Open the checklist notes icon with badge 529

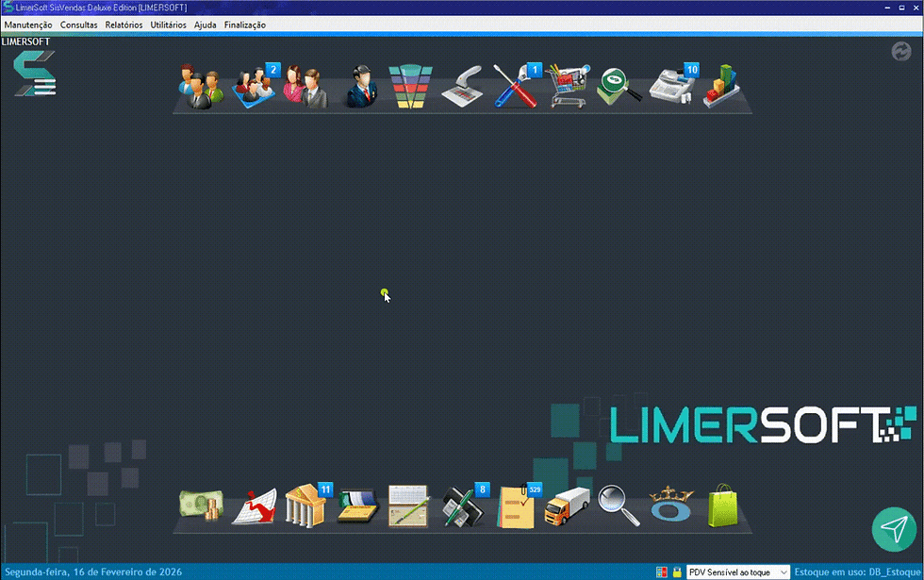click(519, 506)
